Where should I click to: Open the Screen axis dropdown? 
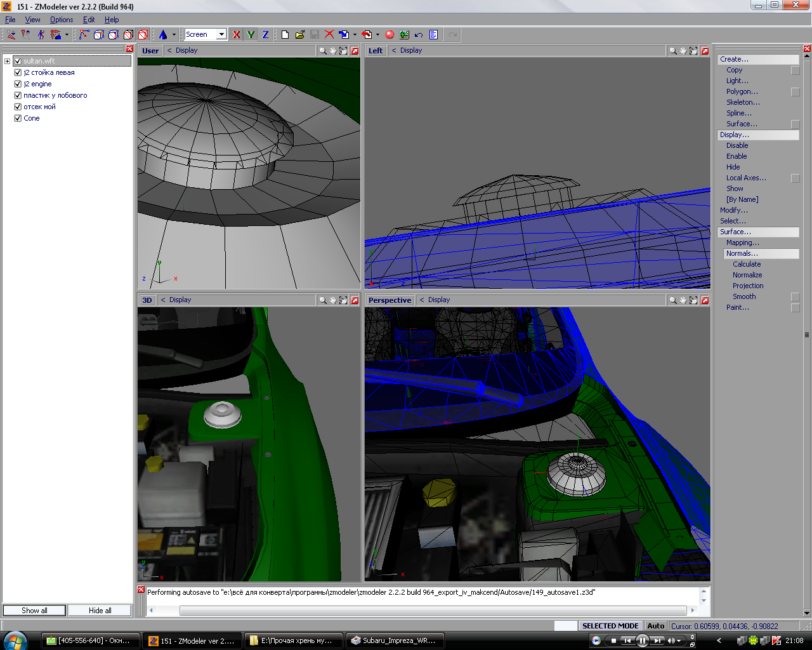click(x=221, y=34)
